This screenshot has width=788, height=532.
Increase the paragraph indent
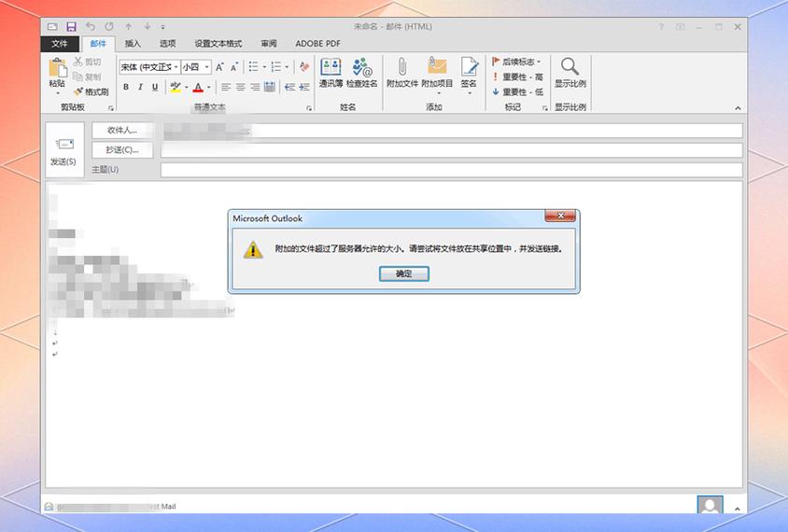pos(304,88)
